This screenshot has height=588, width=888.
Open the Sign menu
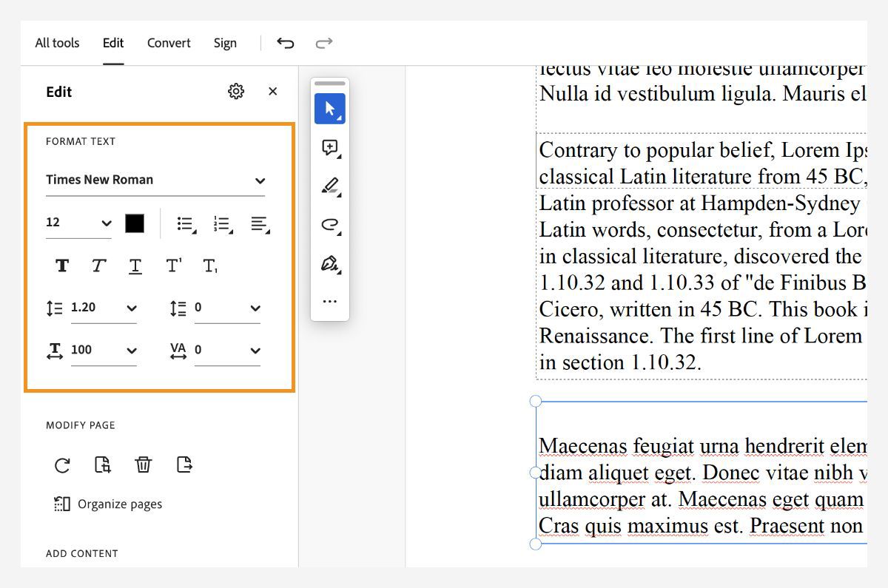click(x=225, y=43)
